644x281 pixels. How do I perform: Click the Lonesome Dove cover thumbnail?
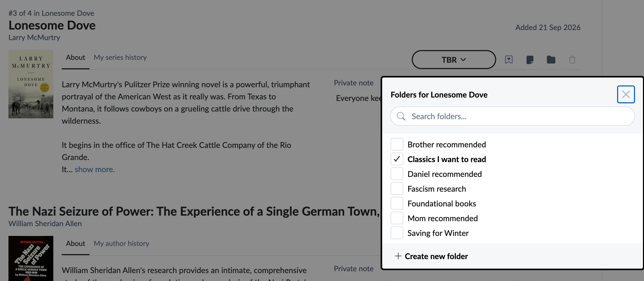[x=31, y=84]
